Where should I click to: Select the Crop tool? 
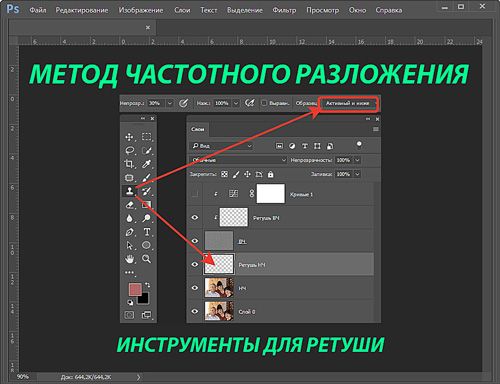pyautogui.click(x=129, y=164)
